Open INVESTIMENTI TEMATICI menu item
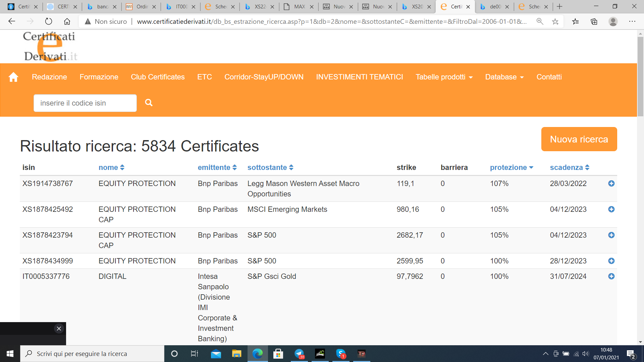The width and height of the screenshot is (644, 362). pyautogui.click(x=360, y=77)
